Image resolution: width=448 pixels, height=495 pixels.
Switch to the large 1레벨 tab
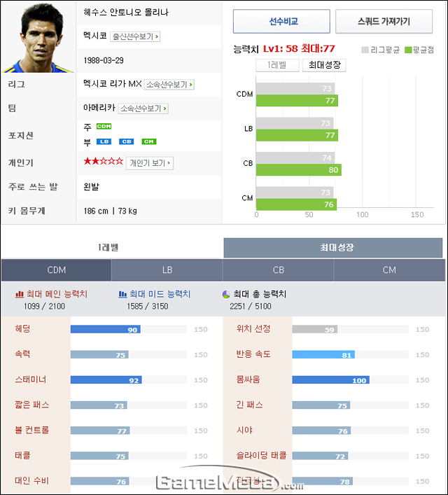pos(108,248)
